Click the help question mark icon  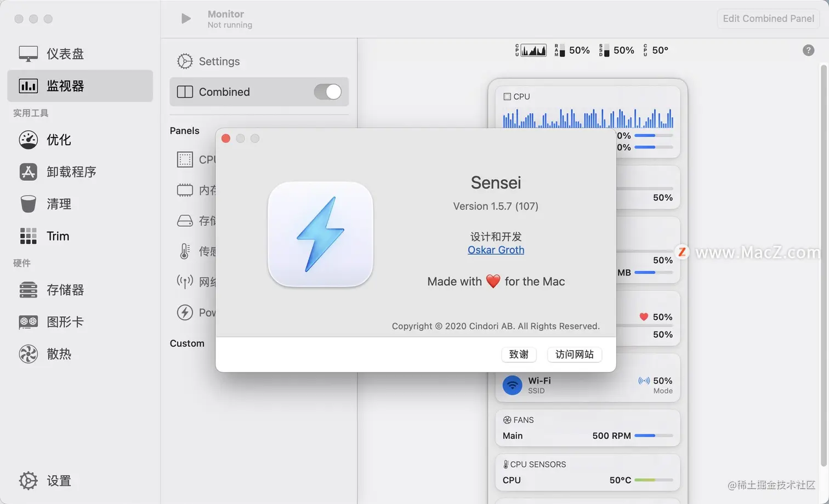click(808, 50)
